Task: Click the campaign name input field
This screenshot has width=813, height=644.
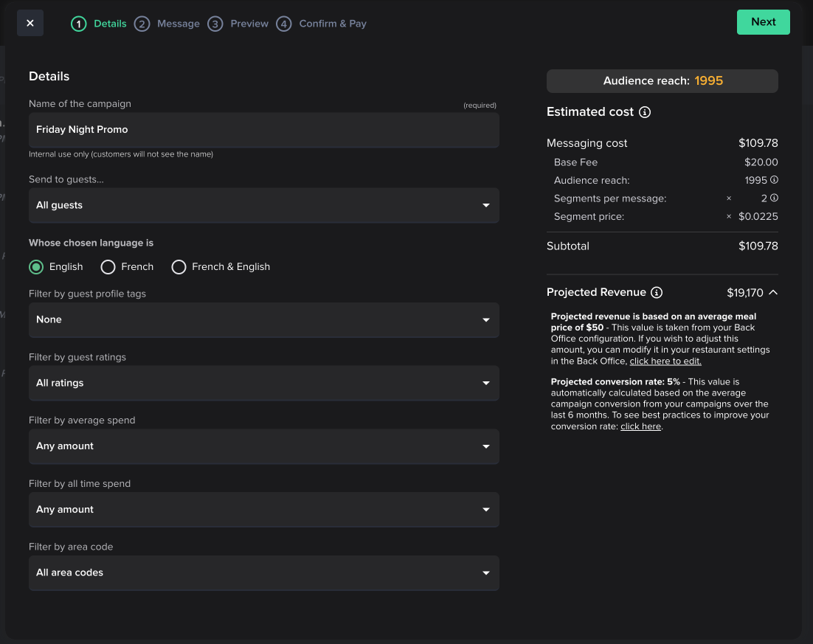Action: 263,130
